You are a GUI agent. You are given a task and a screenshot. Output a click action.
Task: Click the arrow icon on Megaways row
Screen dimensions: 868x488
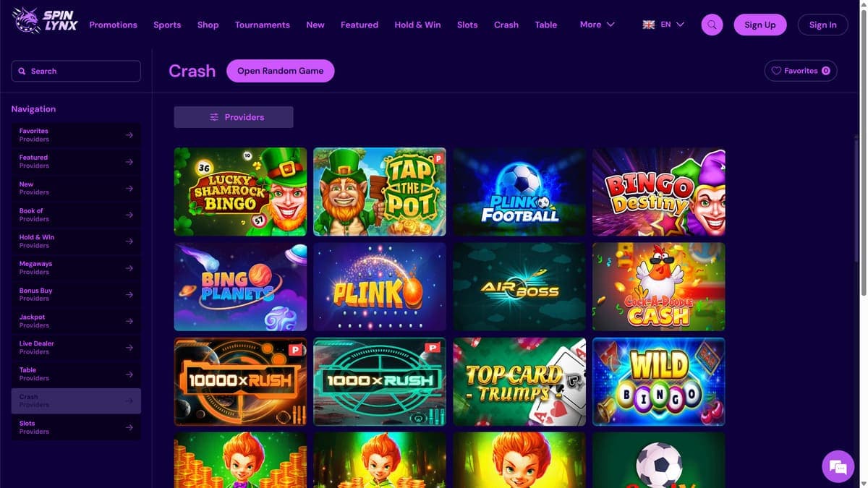129,268
